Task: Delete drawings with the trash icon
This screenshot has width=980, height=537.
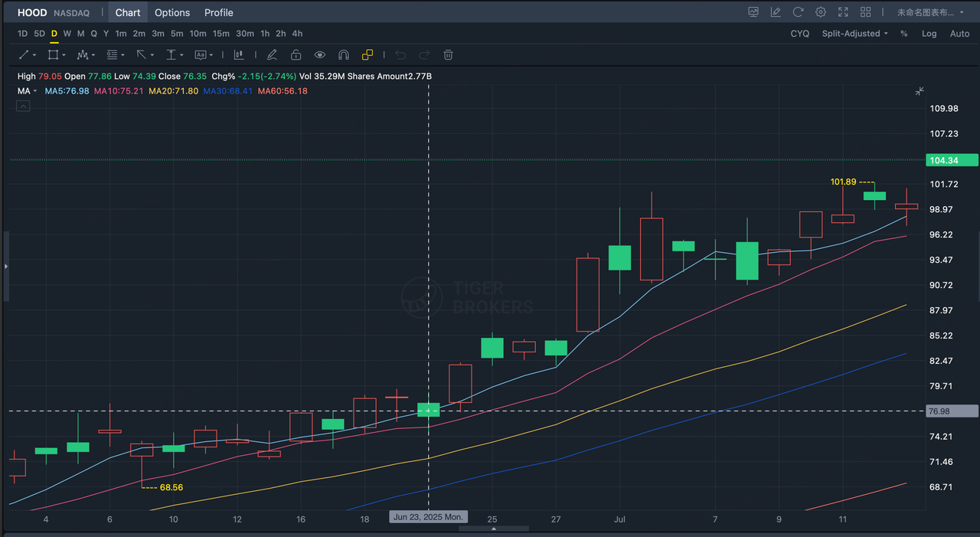Action: pos(449,54)
